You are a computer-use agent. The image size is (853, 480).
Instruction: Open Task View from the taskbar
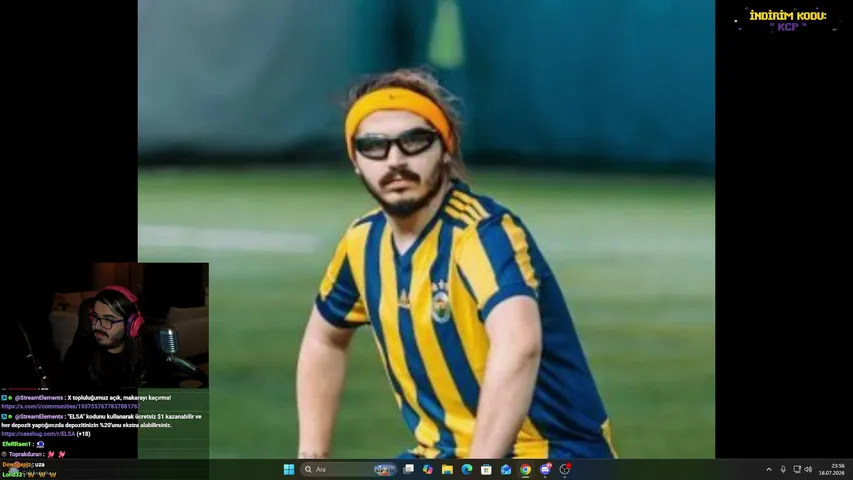(x=409, y=469)
